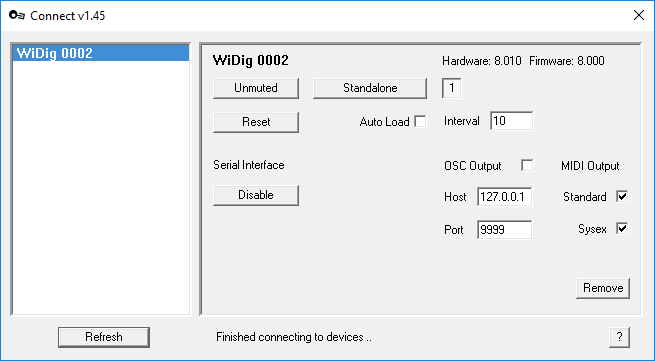Enable the Auto Load checkbox
This screenshot has width=655, height=361.
420,122
